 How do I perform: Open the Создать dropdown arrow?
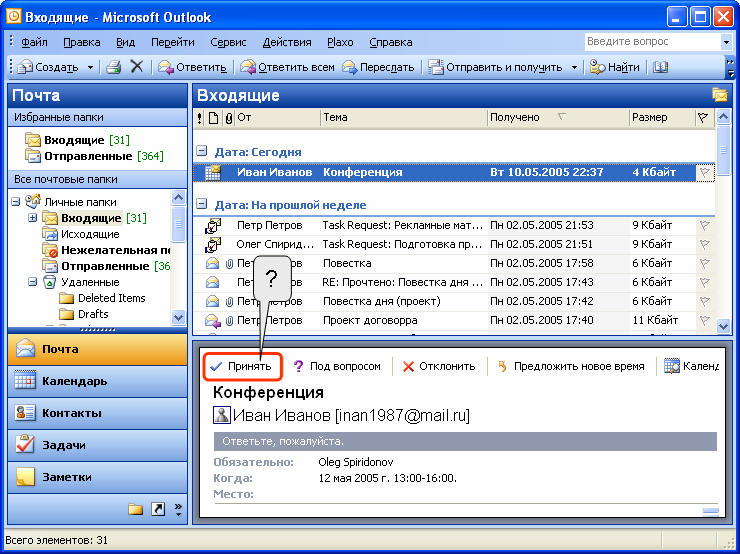(90, 67)
